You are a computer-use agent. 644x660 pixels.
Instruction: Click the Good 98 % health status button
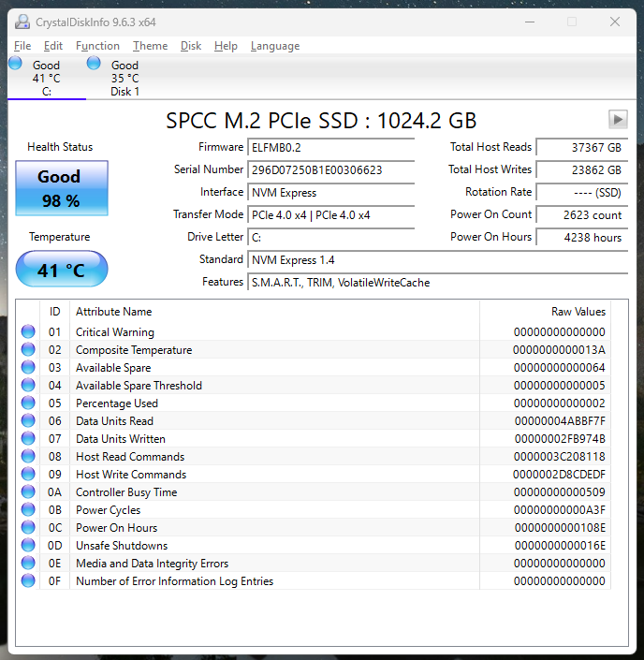pos(62,188)
